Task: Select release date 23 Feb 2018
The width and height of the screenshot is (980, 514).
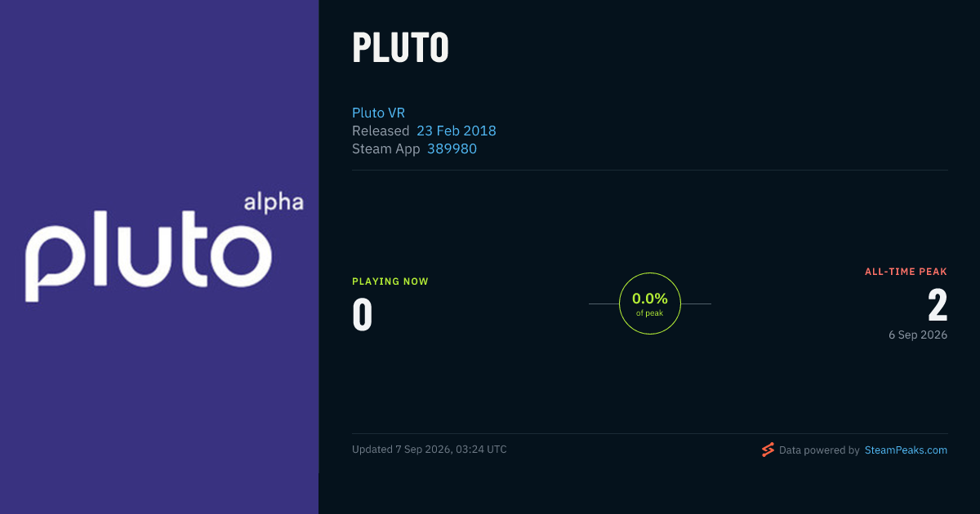Action: [457, 131]
